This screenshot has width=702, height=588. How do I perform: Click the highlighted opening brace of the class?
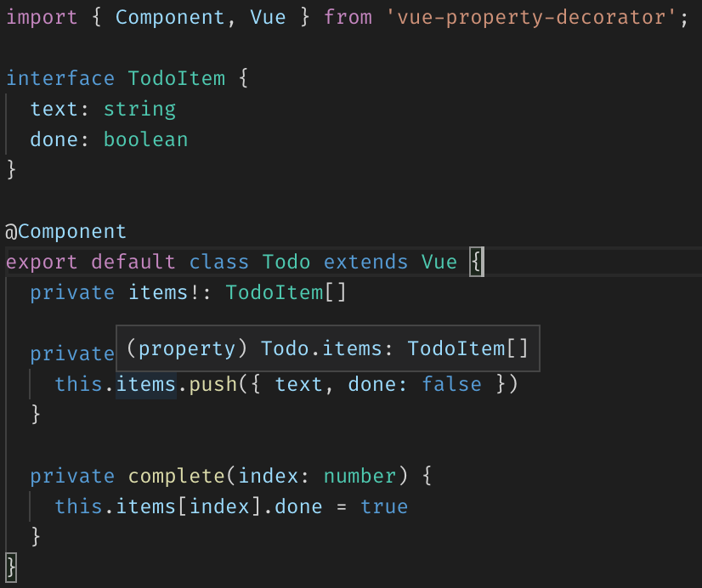477,262
